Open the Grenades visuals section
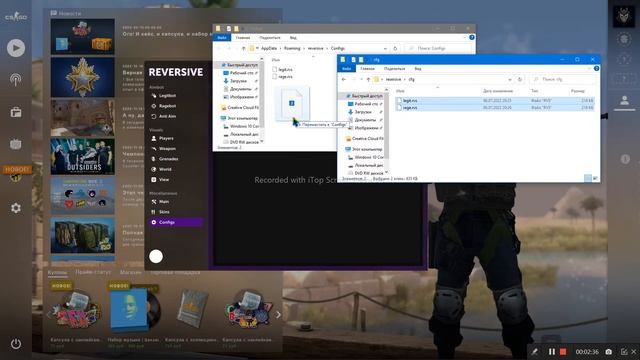 [164, 159]
